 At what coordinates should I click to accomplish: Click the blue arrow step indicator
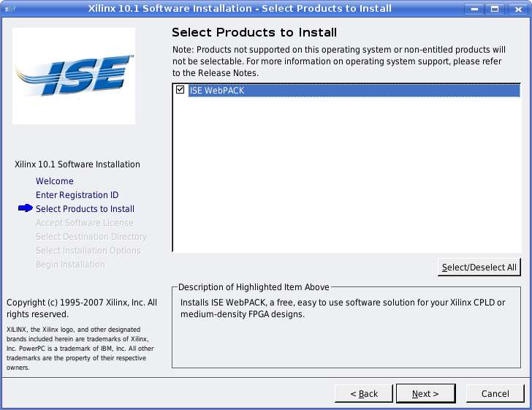point(25,209)
